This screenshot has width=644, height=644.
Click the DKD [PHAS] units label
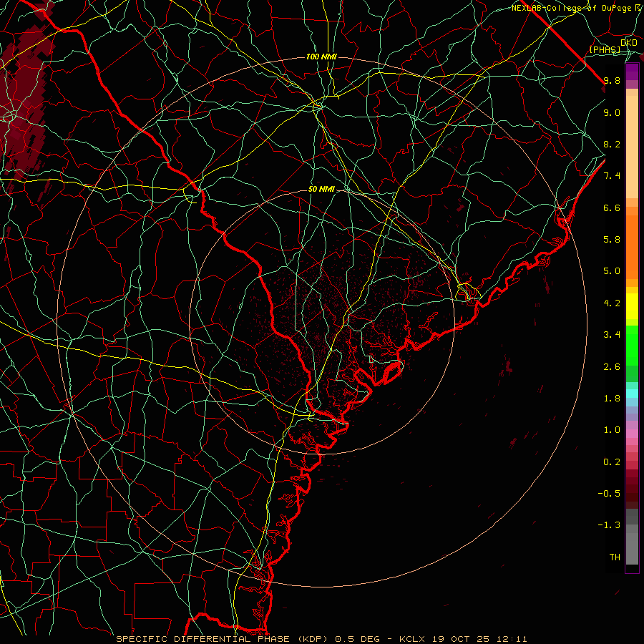(613, 46)
